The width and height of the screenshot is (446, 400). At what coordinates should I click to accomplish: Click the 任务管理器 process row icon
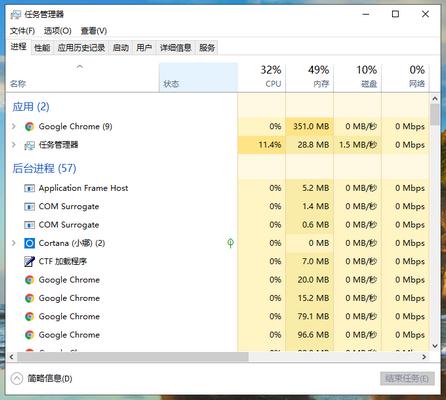coord(29,145)
